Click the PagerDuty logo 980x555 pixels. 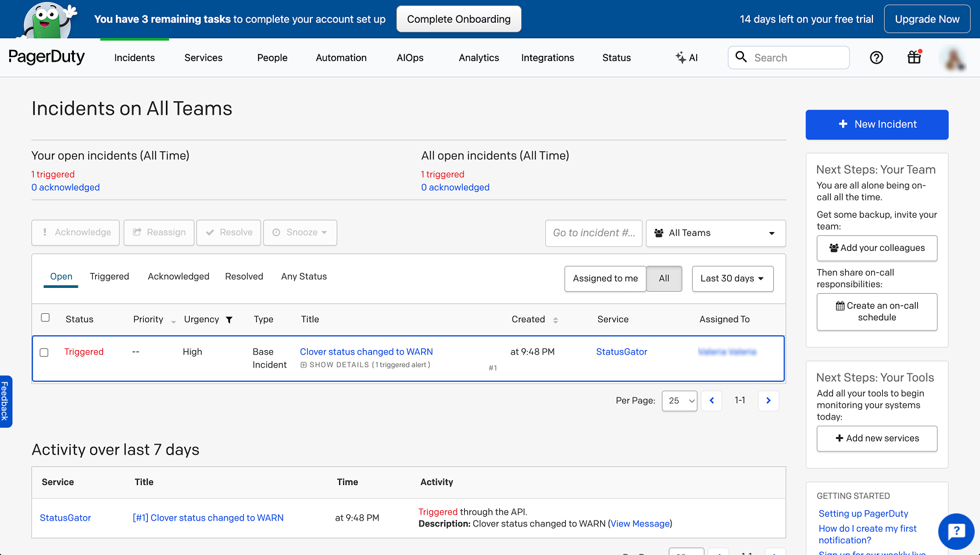pos(47,57)
